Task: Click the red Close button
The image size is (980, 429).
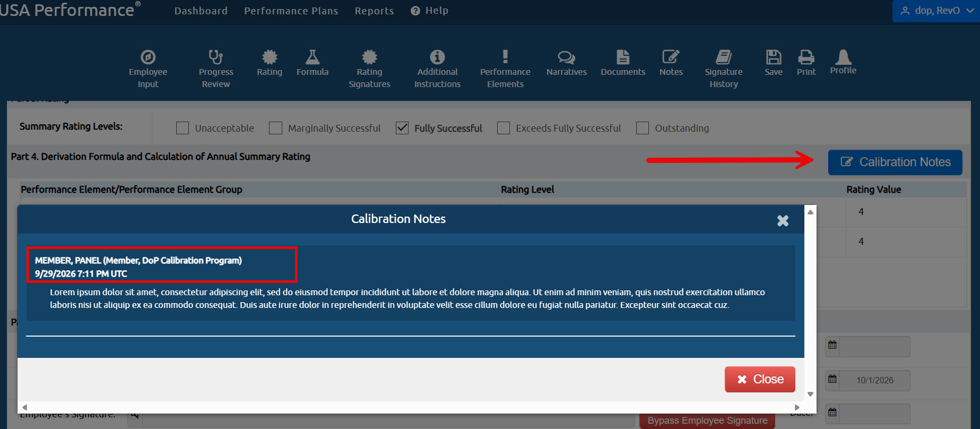Action: click(760, 379)
